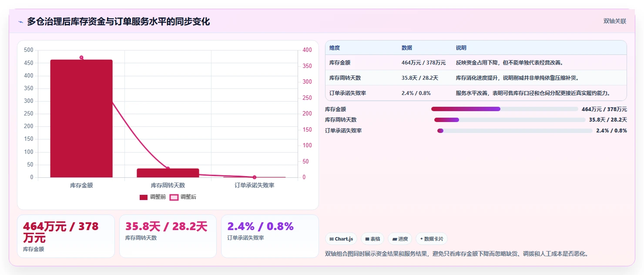Click the right axis value 200

pos(307,114)
